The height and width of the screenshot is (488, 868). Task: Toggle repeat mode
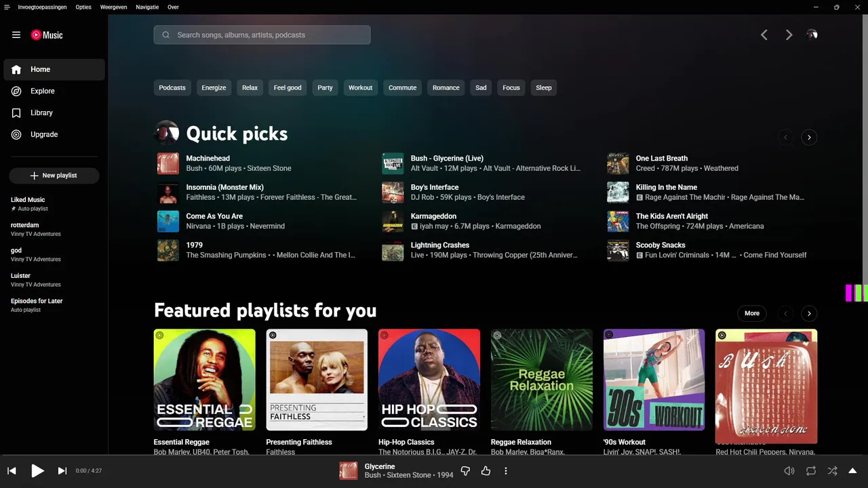click(x=811, y=470)
